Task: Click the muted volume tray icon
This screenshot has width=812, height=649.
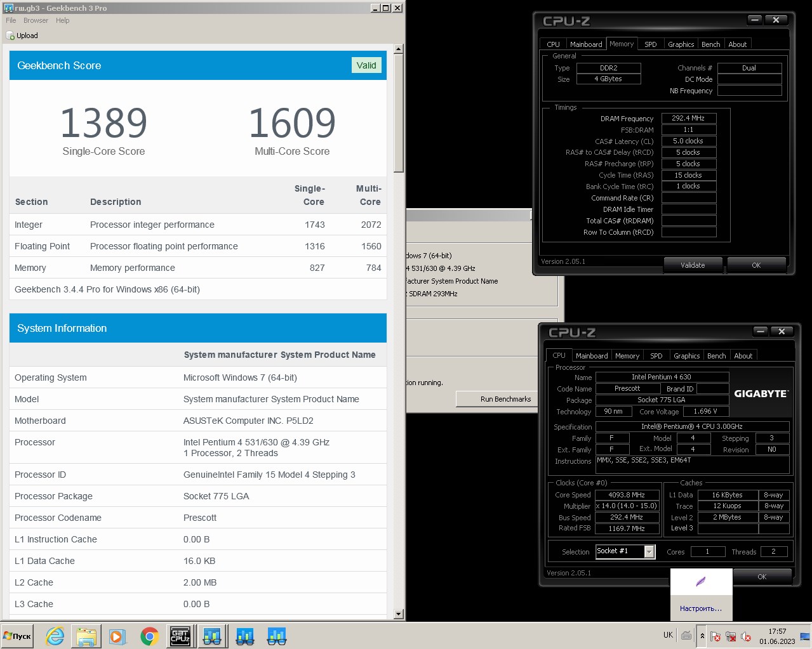Action: (746, 636)
